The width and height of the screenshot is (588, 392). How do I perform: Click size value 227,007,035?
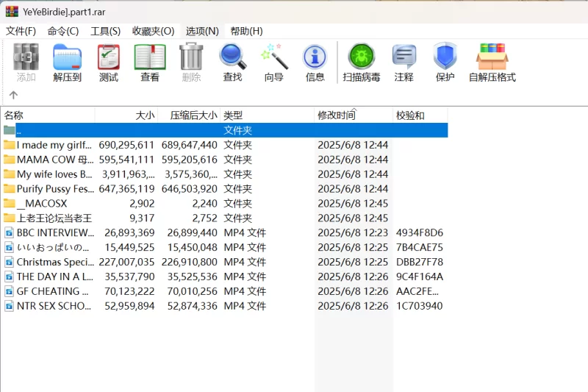(x=126, y=262)
